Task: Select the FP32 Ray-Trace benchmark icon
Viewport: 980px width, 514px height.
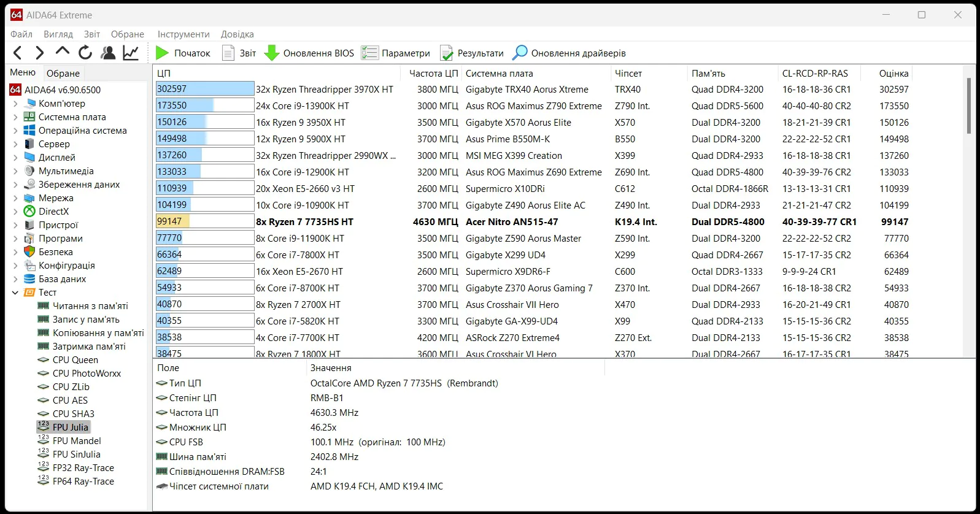Action: (x=43, y=467)
